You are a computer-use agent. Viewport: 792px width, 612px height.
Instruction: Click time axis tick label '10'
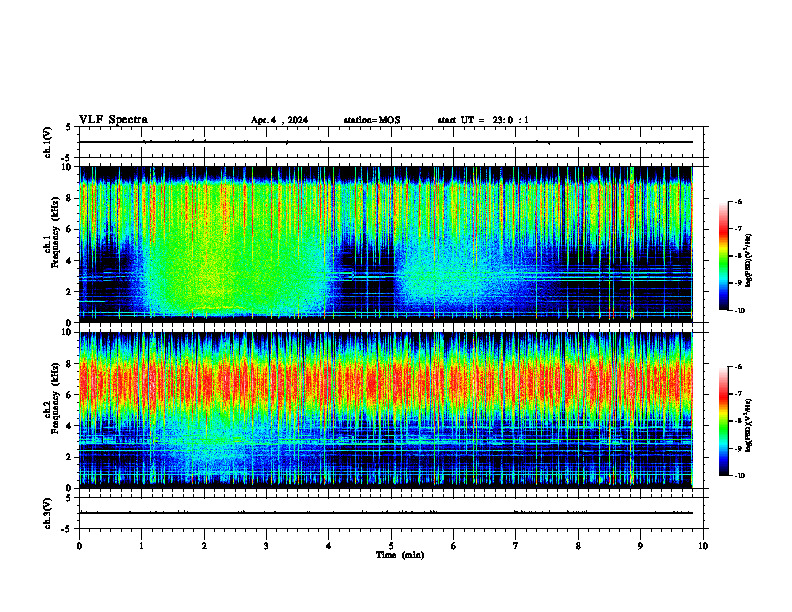point(703,546)
